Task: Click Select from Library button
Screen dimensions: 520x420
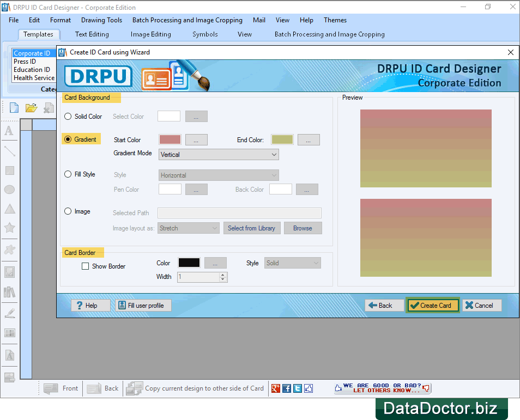Action: [x=252, y=228]
